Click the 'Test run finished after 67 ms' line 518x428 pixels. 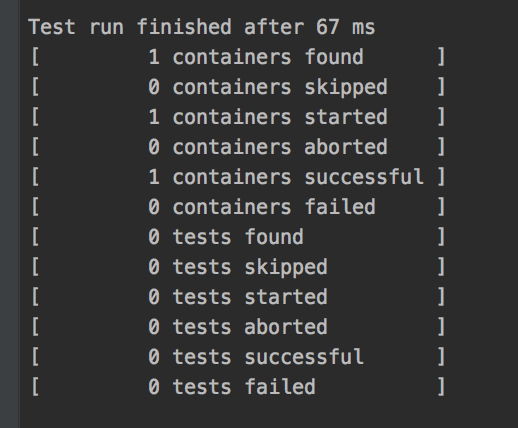click(202, 27)
